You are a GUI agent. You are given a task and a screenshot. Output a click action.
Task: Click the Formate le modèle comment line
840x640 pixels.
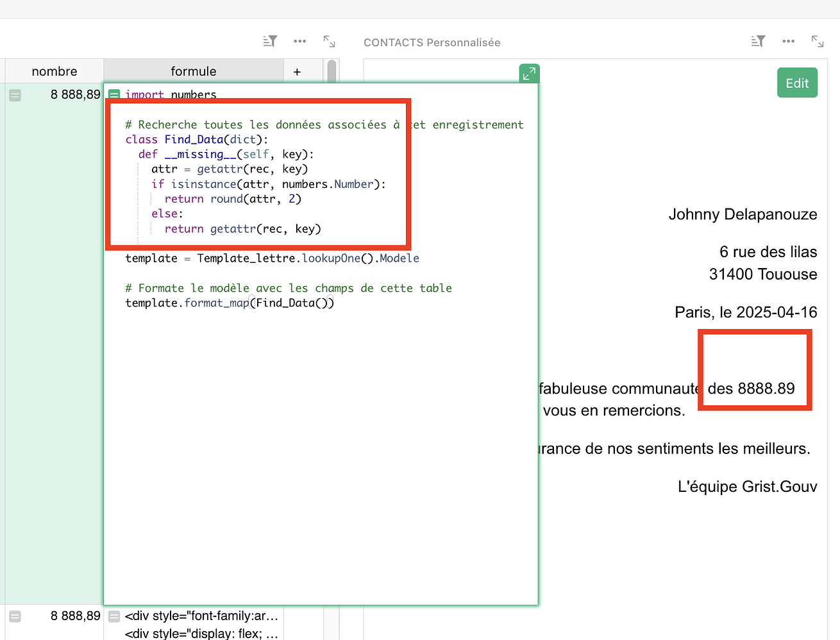click(289, 288)
